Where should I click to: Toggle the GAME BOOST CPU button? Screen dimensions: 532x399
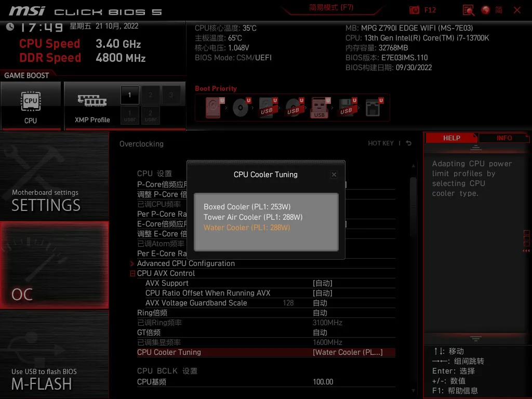[31, 105]
